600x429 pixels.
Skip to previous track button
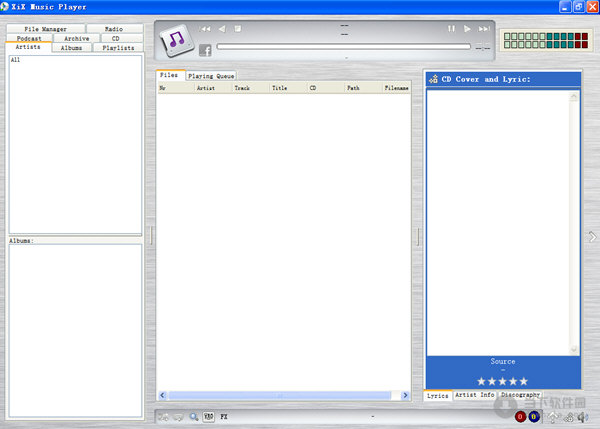205,29
